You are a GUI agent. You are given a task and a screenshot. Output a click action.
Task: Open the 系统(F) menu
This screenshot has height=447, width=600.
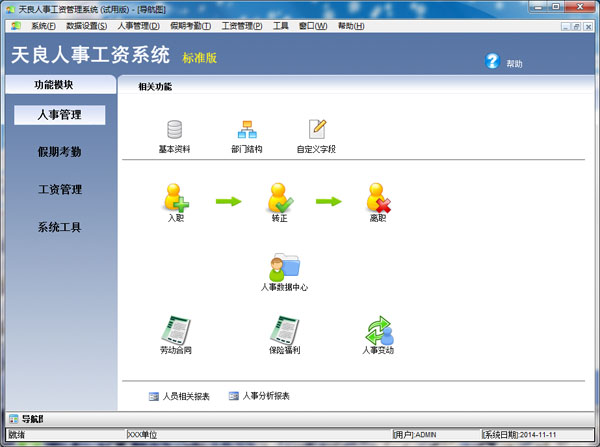43,26
